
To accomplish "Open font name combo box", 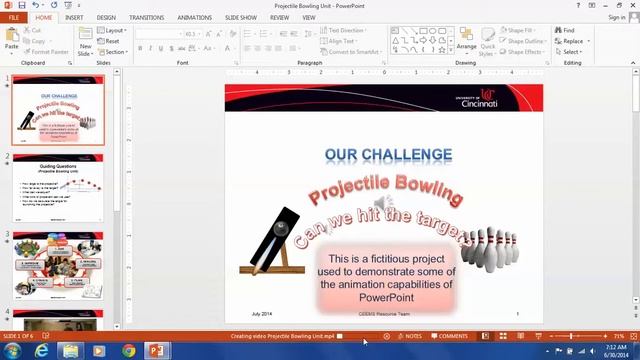I will (x=159, y=34).
